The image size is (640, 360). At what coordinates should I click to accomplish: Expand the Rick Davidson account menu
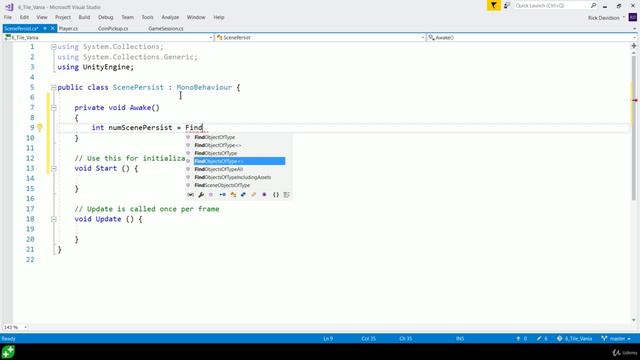tap(624, 18)
